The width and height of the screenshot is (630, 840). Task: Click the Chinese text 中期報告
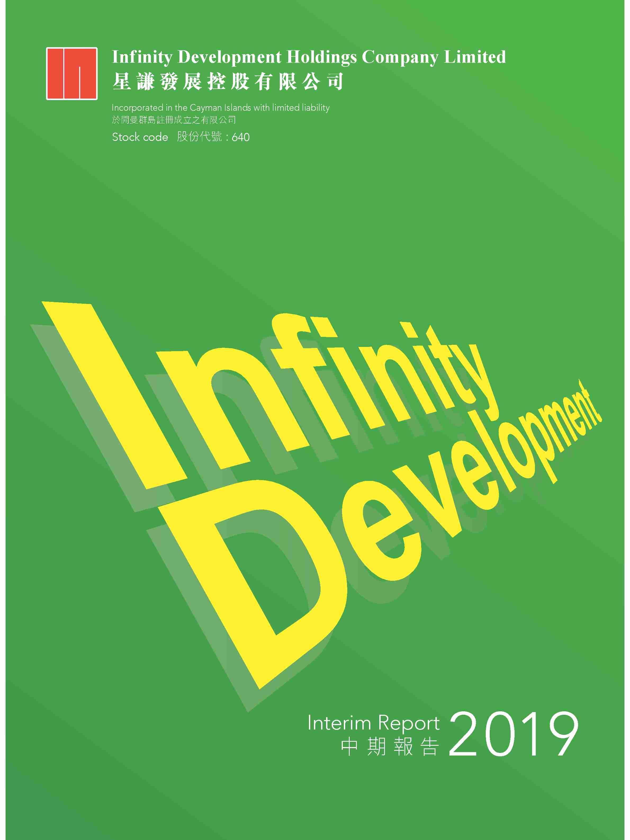[x=390, y=747]
